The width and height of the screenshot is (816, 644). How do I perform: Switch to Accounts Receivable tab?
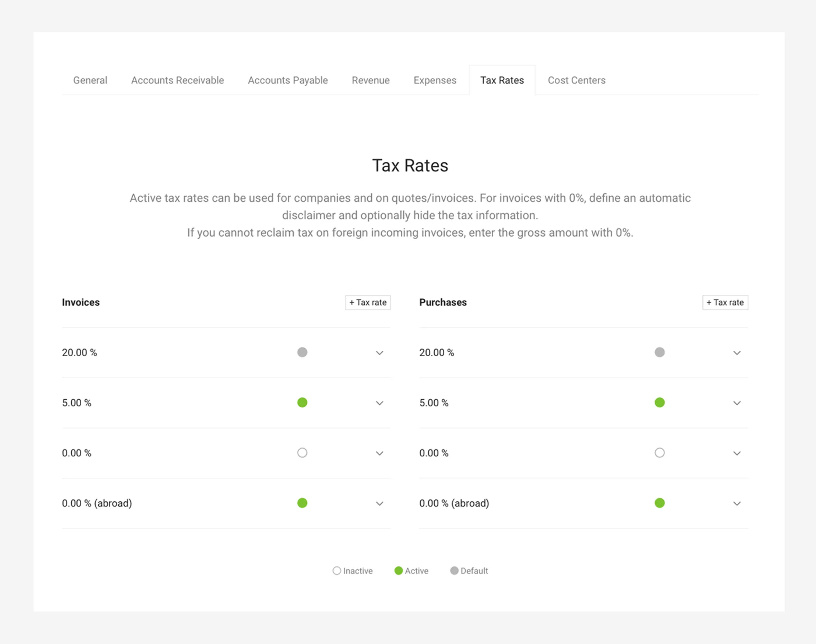coord(177,80)
